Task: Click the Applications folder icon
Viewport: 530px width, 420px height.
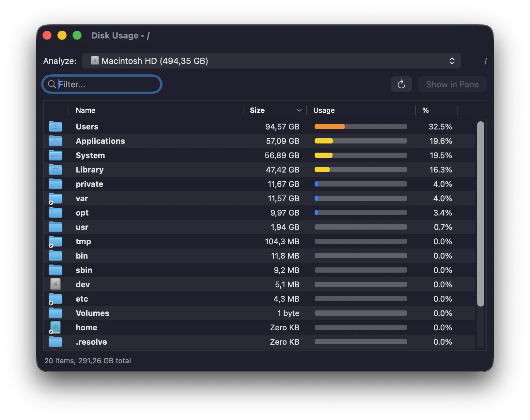Action: (x=55, y=141)
